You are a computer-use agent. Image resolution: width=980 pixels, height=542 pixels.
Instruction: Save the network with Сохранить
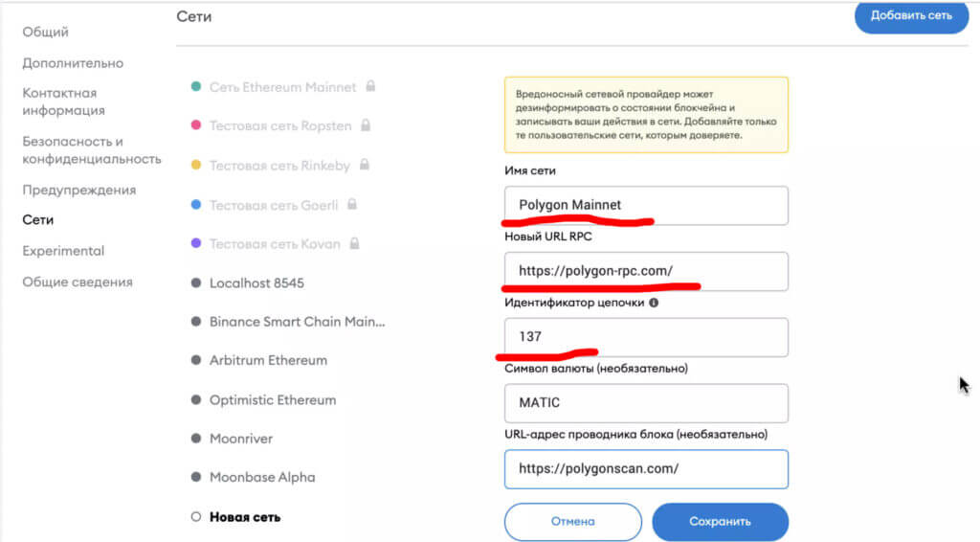(x=720, y=522)
